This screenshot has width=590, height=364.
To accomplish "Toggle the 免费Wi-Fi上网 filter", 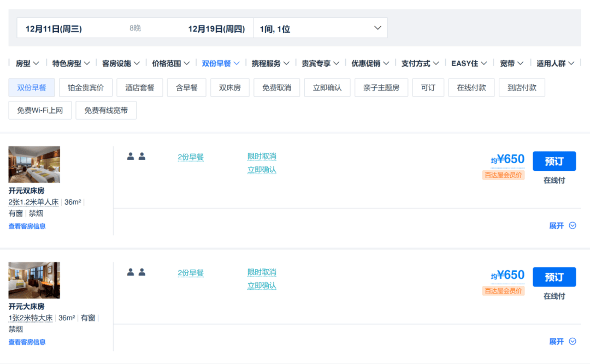I will tap(39, 110).
